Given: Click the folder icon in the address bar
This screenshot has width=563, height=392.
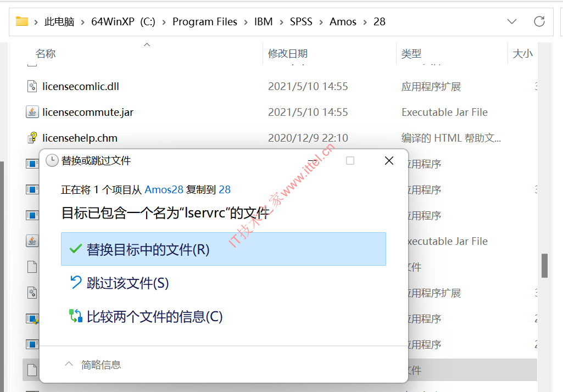Looking at the screenshot, I should click(x=22, y=21).
